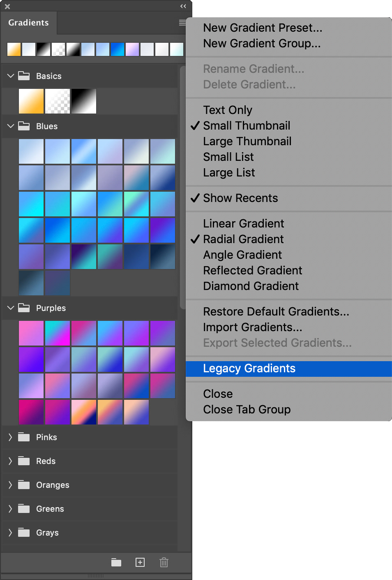Image resolution: width=392 pixels, height=580 pixels.
Task: Click the create new group folder icon
Action: [x=116, y=562]
